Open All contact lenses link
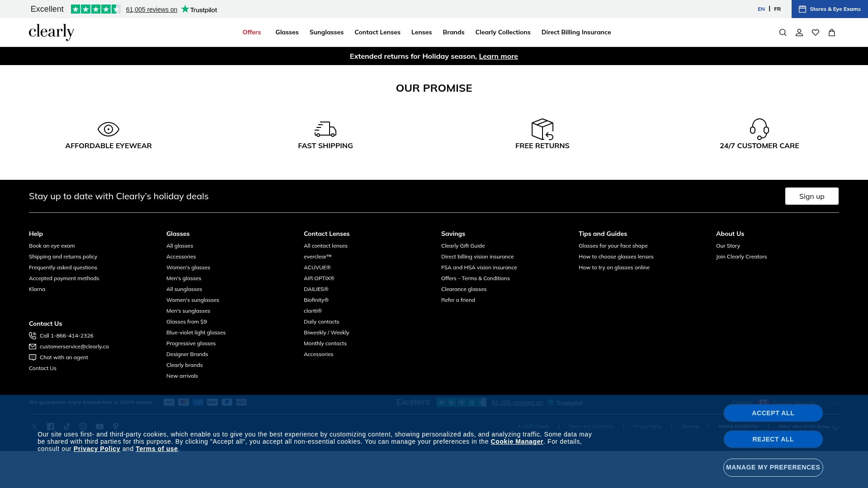This screenshot has height=488, width=868. 326,246
